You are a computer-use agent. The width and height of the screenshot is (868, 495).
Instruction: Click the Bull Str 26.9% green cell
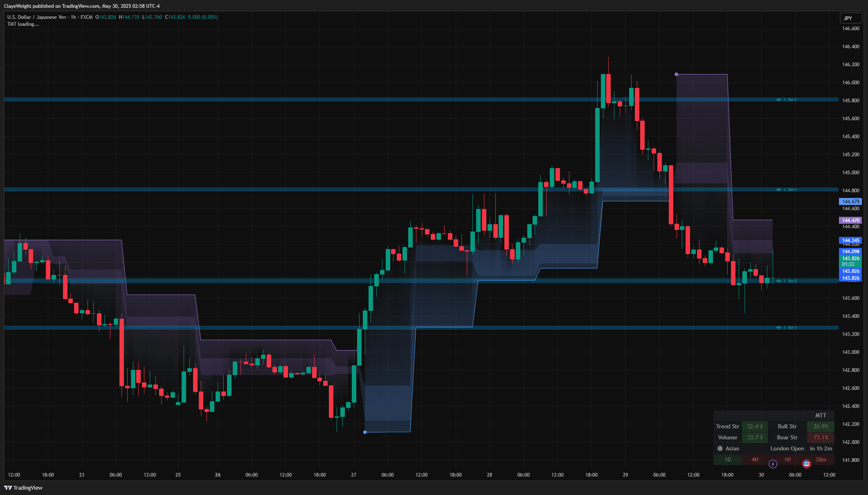(821, 426)
